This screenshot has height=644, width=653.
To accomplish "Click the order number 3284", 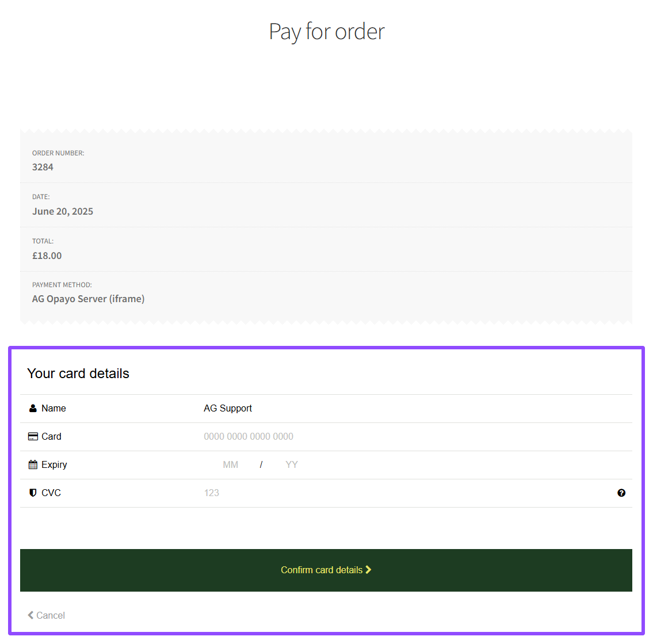I will [43, 167].
